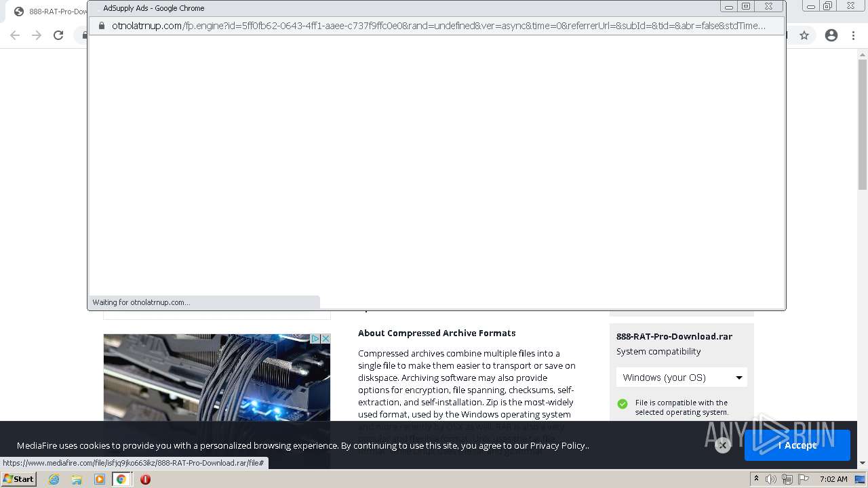This screenshot has height=488, width=868.
Task: Close the computer hardware ad banner
Action: [325, 338]
